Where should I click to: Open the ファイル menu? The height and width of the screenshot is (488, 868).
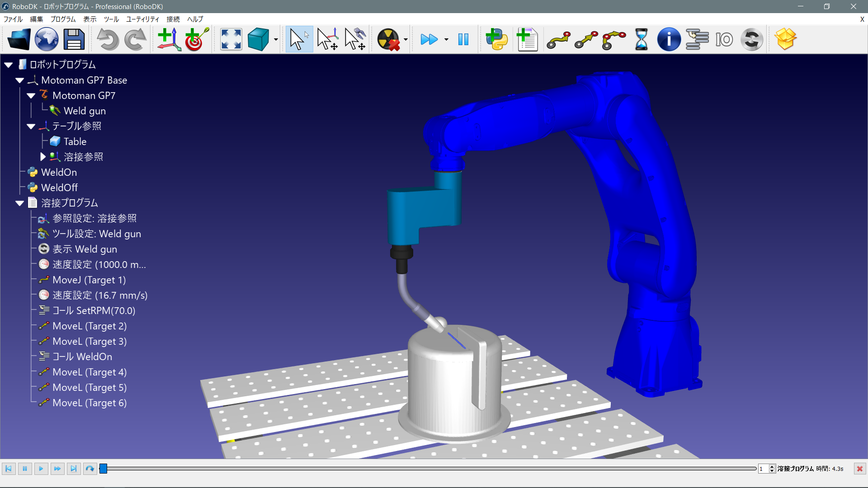[13, 19]
